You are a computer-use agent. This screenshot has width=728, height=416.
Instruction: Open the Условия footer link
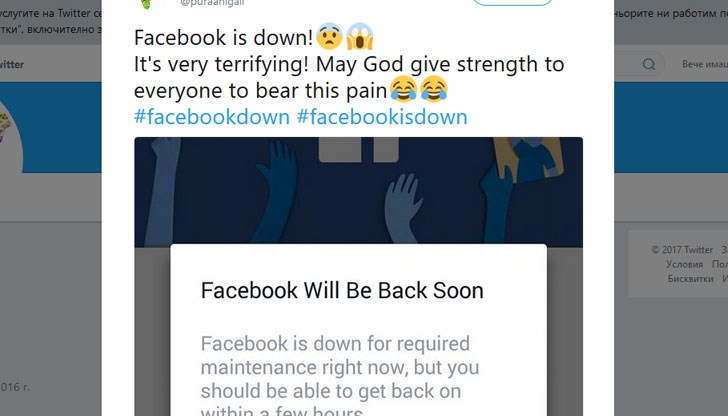coord(684,264)
